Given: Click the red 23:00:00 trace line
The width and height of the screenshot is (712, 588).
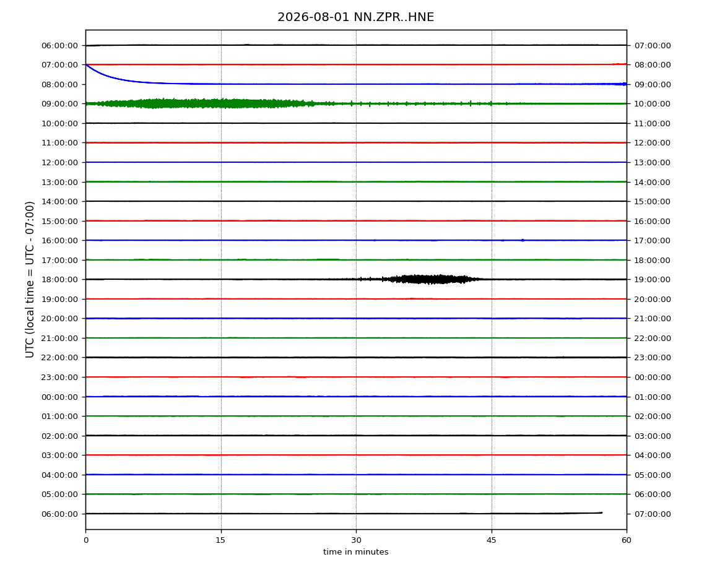Looking at the screenshot, I should [356, 377].
